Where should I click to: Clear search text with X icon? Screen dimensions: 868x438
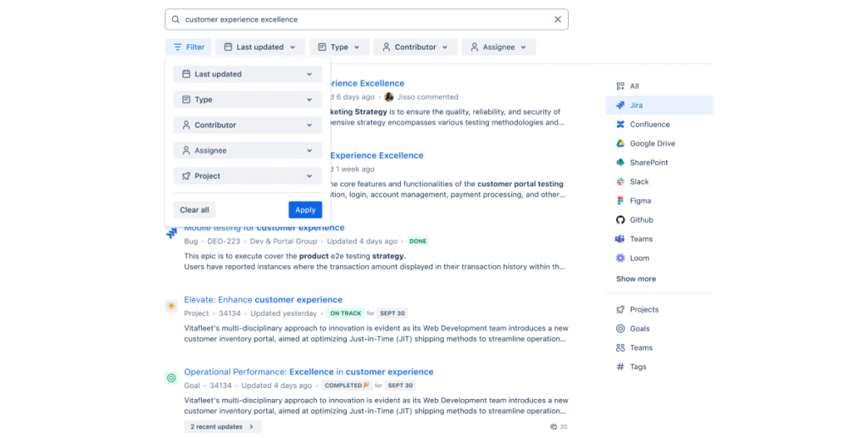(558, 19)
